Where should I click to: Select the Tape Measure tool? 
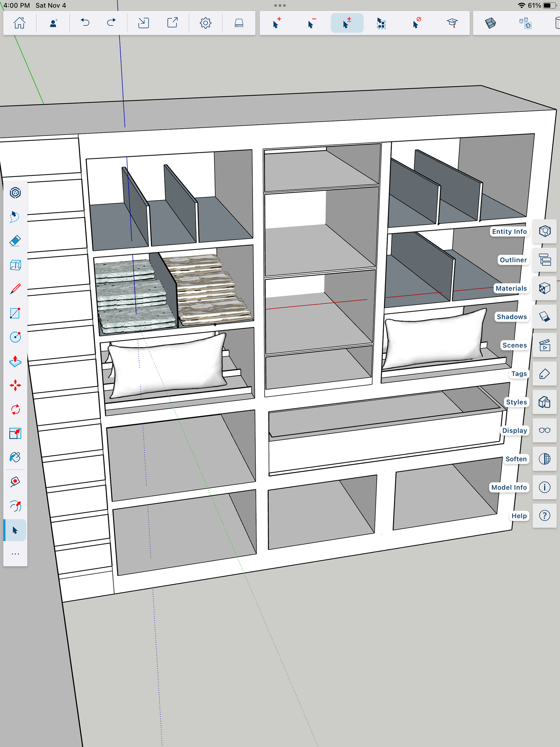[15, 482]
